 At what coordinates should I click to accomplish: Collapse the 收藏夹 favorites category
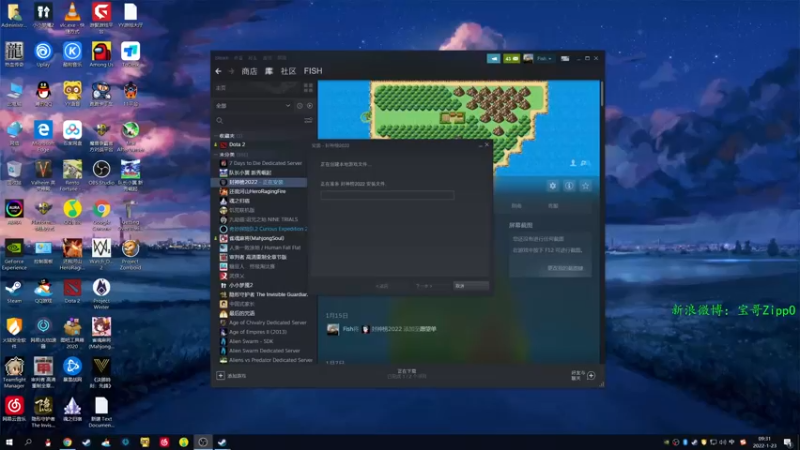216,136
